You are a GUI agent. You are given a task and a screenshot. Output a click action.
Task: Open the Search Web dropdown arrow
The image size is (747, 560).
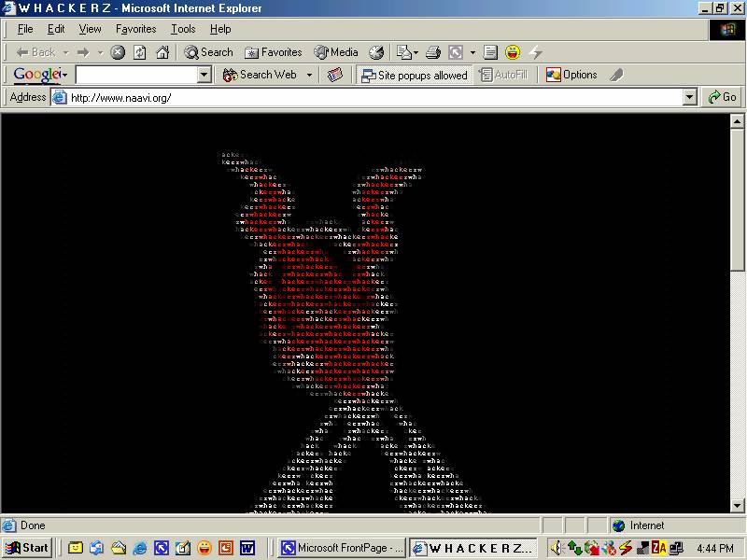310,75
